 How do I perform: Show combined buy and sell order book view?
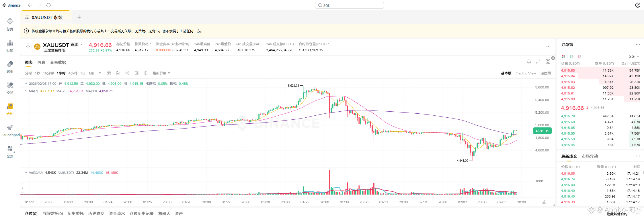coord(563,57)
